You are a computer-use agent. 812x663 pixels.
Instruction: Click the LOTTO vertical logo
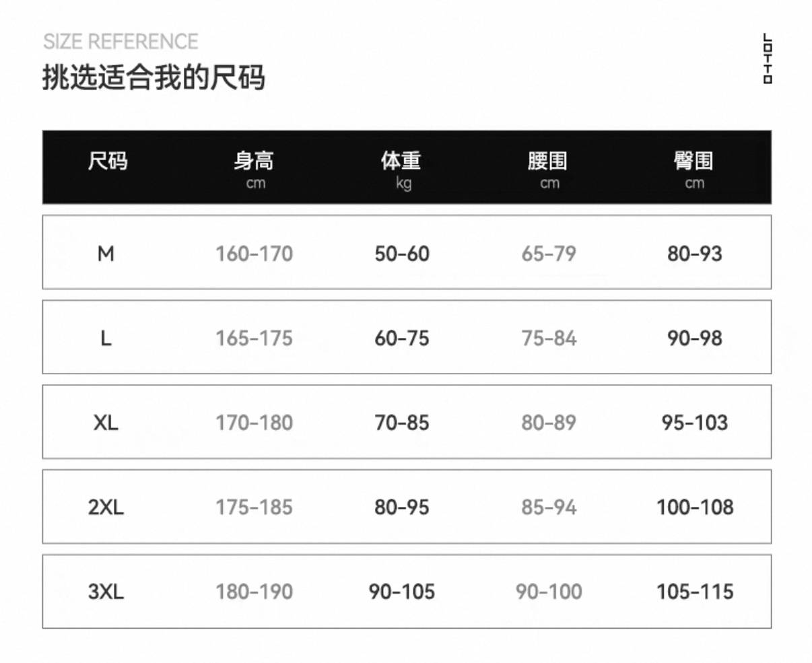[768, 59]
